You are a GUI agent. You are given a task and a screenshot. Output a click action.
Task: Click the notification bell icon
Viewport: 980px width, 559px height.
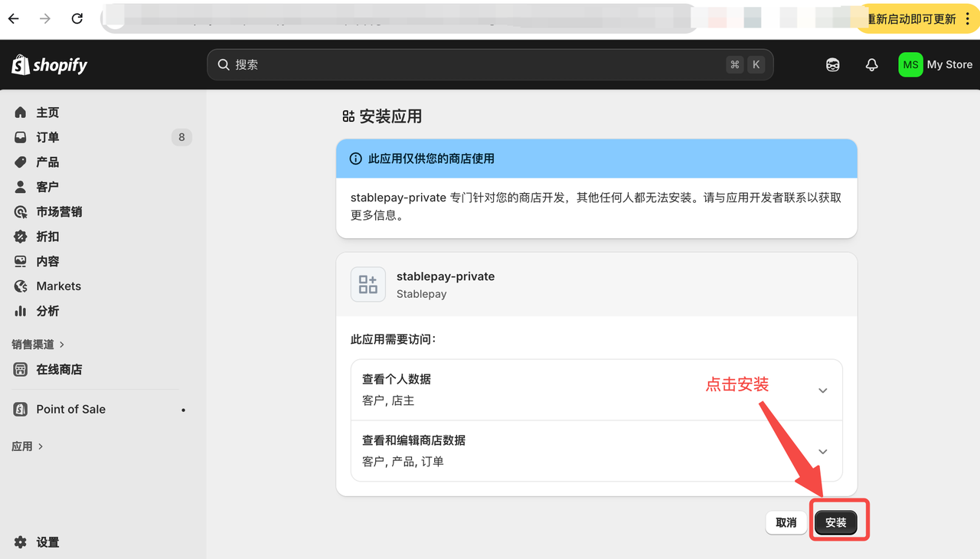[x=871, y=64]
